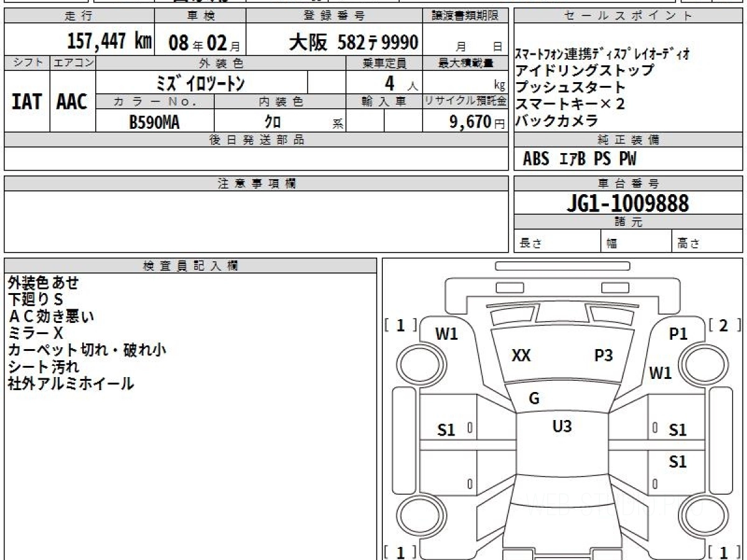This screenshot has height=560, width=747.
Task: Click the note シート汚れ
Action: [x=44, y=367]
